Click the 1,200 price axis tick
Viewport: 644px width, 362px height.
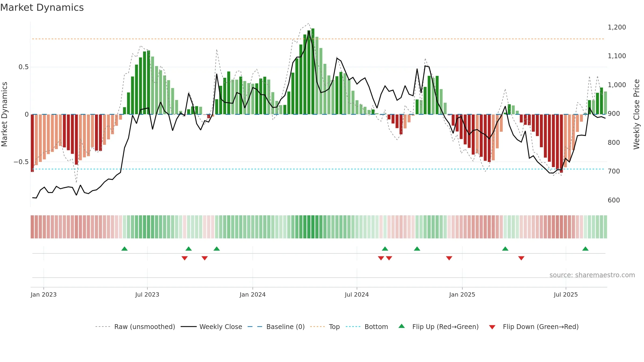617,27
